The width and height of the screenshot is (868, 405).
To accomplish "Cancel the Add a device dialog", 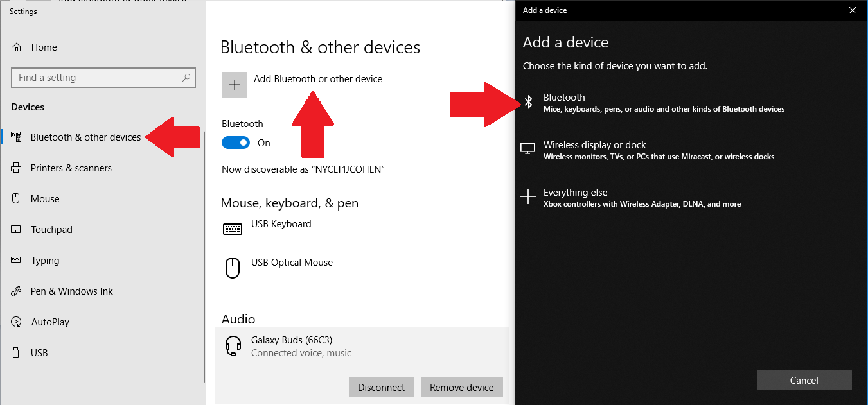I will click(804, 380).
